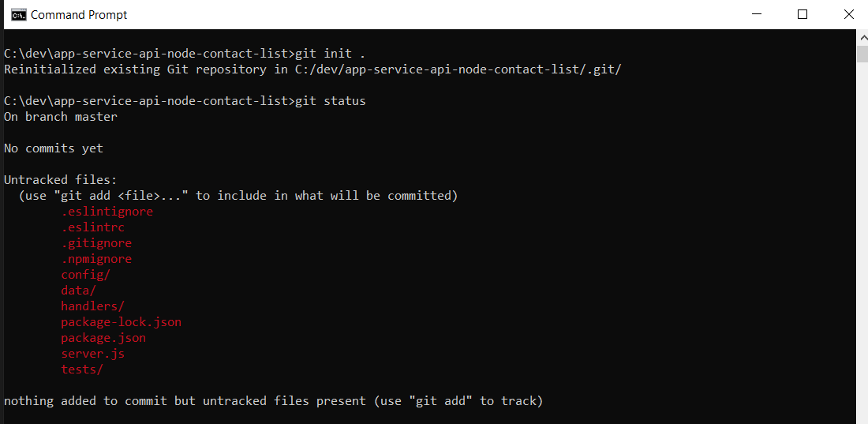Click the tests/ folder entry
The width and height of the screenshot is (868, 424).
(x=82, y=370)
